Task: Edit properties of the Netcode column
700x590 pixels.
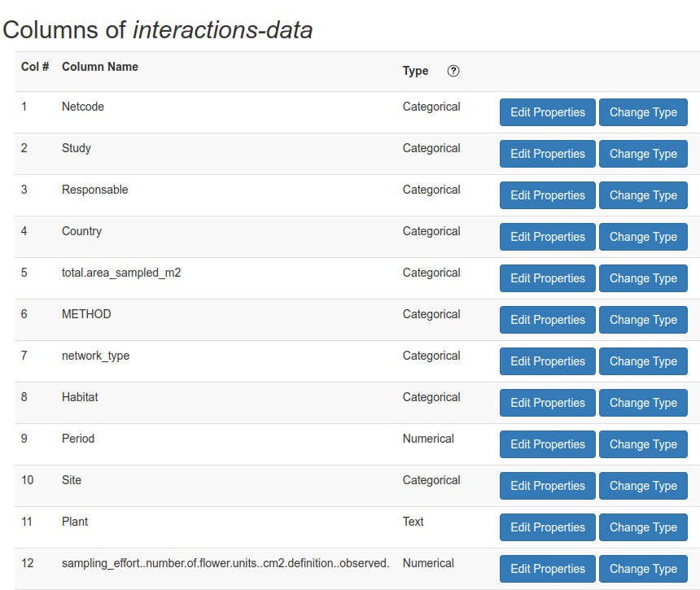Action: point(547,112)
